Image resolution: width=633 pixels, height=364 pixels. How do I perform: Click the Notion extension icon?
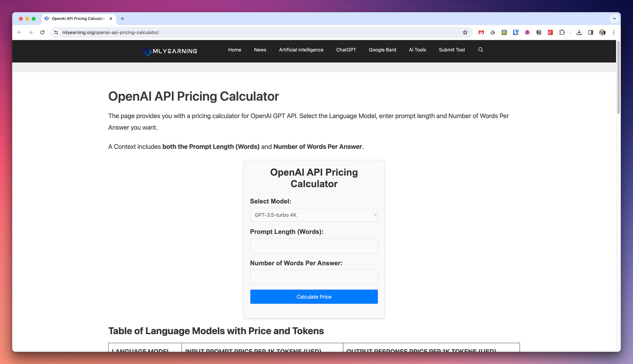pyautogui.click(x=539, y=32)
